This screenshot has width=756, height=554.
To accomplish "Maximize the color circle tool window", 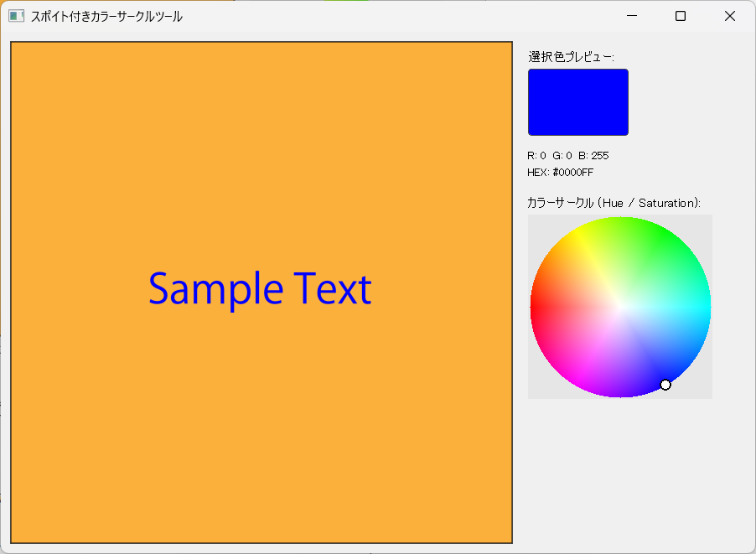I will (x=681, y=16).
